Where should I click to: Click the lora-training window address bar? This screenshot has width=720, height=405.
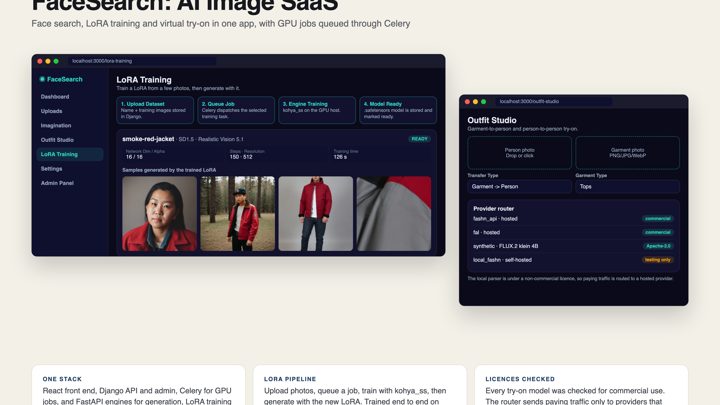click(x=142, y=61)
